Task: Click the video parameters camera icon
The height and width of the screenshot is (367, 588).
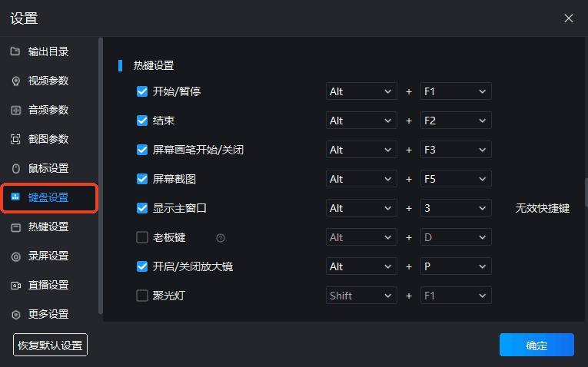Action: coord(15,81)
